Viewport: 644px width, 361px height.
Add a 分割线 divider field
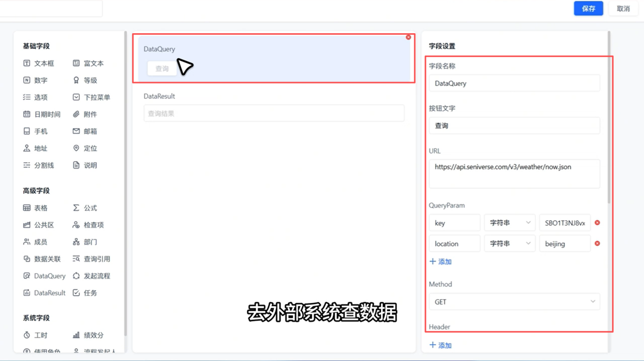pos(39,166)
